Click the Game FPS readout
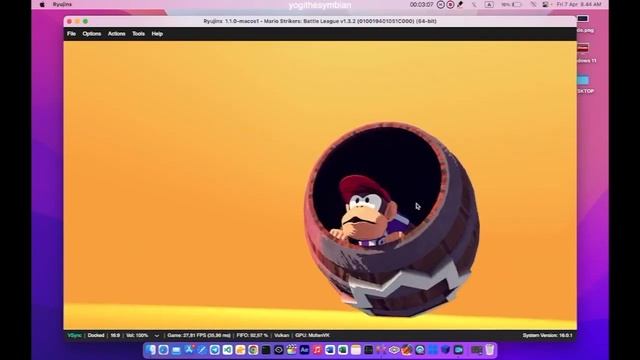Image resolution: width=640 pixels, height=360 pixels. [199, 336]
